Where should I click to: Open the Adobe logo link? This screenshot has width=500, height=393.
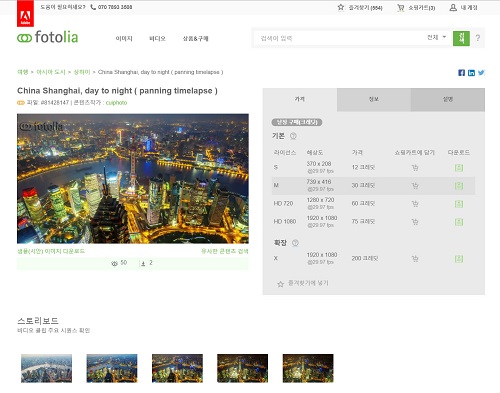coord(25,14)
